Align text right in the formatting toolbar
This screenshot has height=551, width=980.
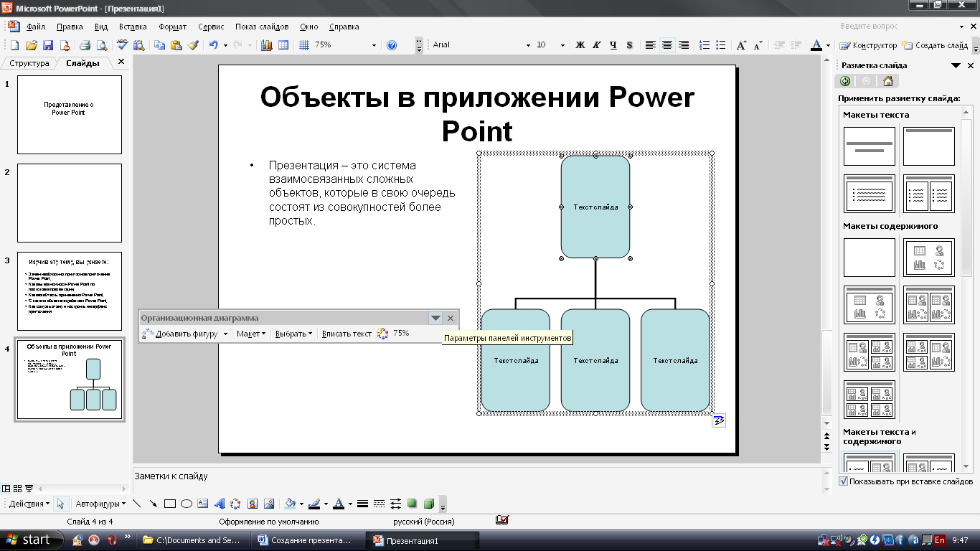684,44
